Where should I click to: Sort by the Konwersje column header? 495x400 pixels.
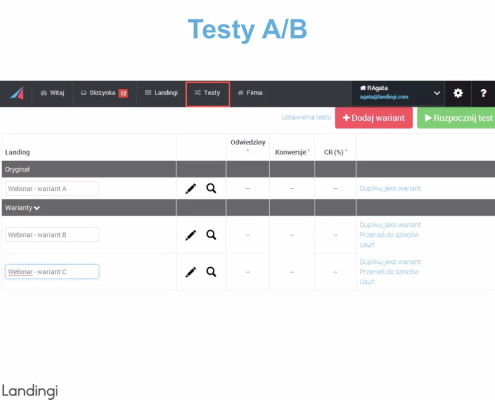pos(292,152)
